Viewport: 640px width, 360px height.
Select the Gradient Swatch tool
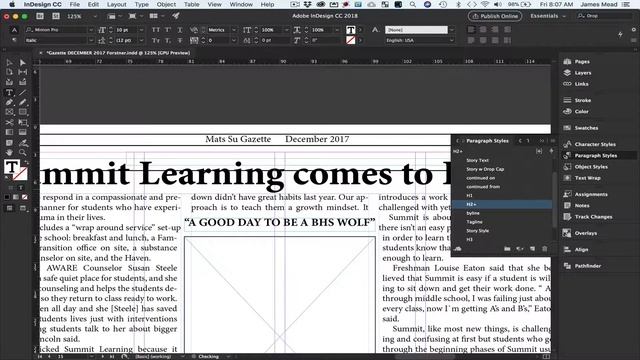(9, 132)
